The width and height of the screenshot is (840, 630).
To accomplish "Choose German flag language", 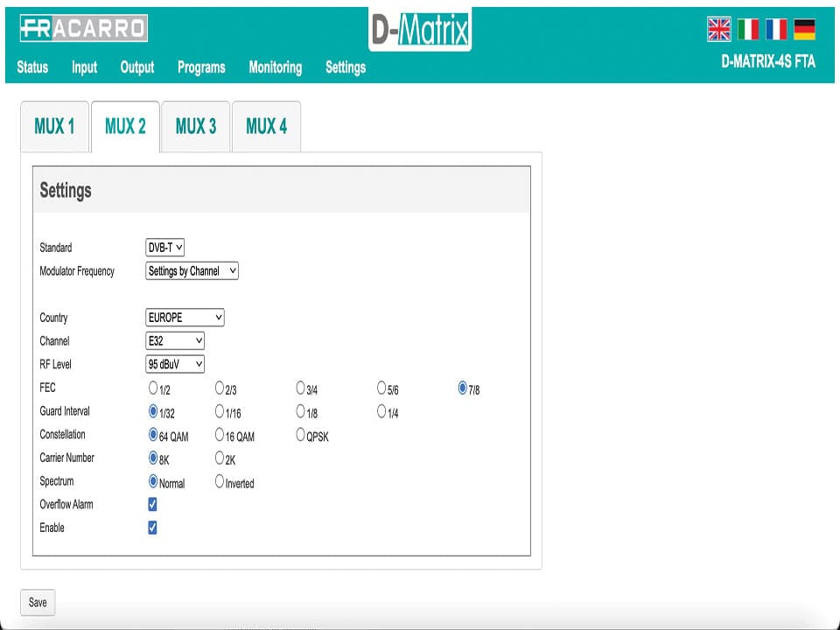I will (x=804, y=30).
